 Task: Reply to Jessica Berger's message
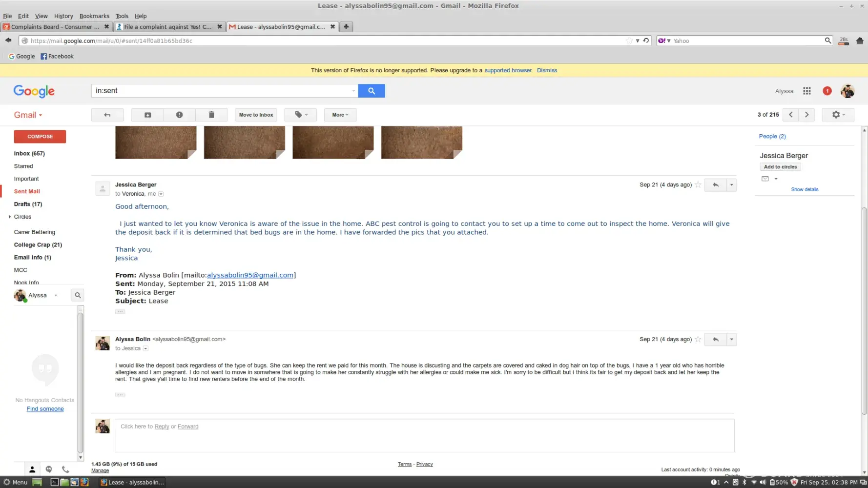tap(715, 185)
